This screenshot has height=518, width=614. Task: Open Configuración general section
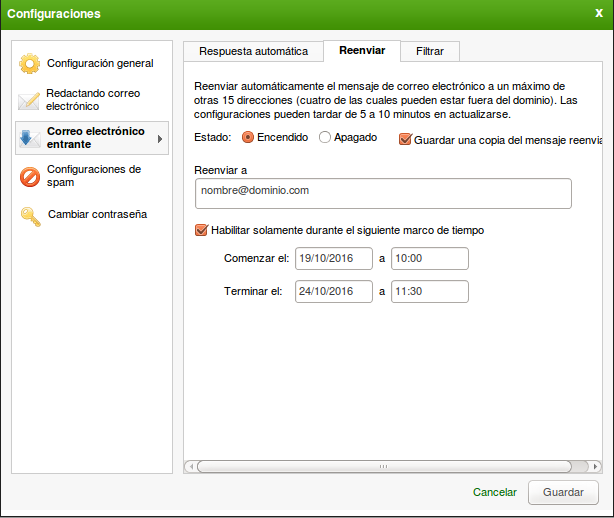(92, 63)
